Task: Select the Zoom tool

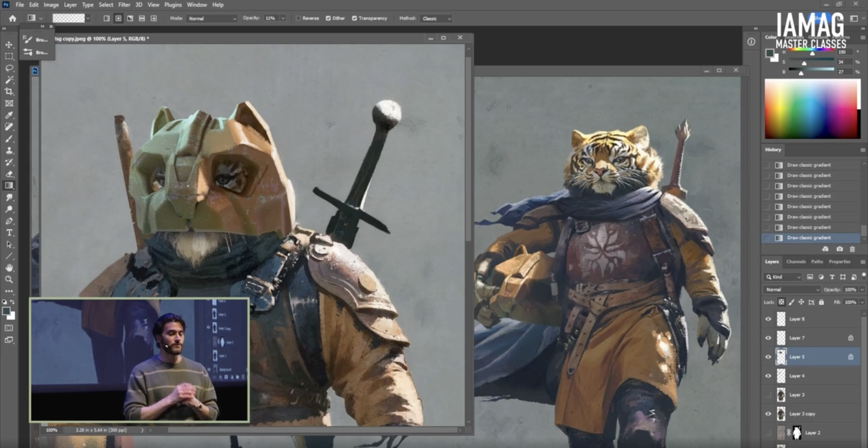Action: [9, 279]
